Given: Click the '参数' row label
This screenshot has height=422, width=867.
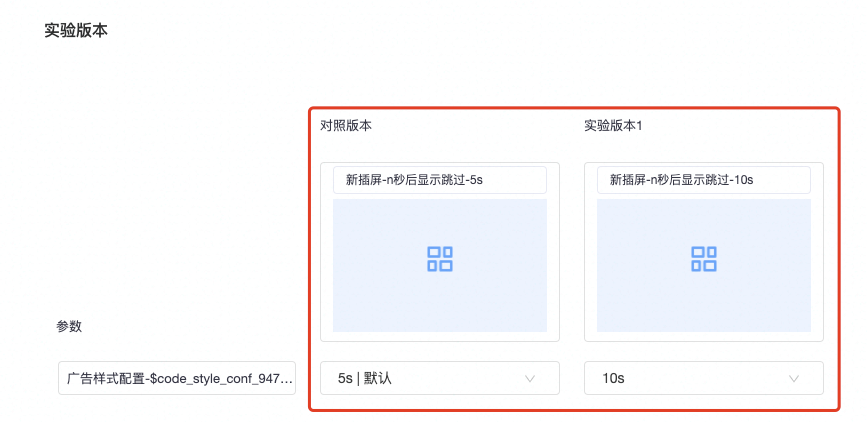Looking at the screenshot, I should coord(69,326).
